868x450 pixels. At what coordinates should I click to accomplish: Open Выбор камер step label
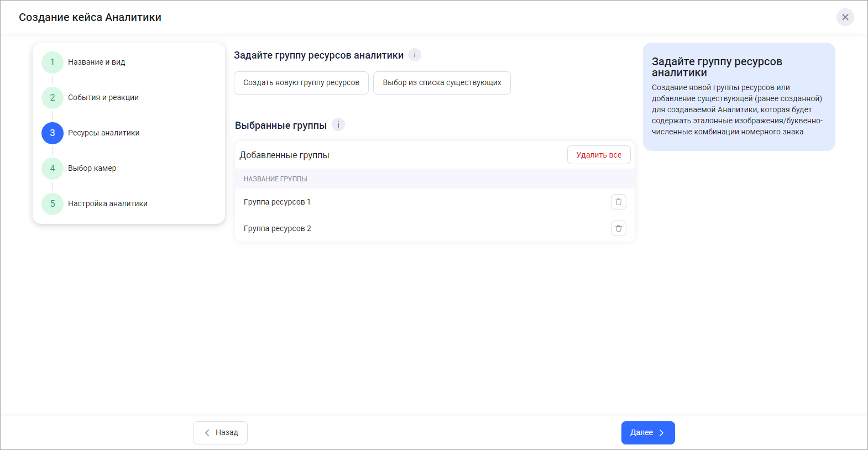coord(92,168)
